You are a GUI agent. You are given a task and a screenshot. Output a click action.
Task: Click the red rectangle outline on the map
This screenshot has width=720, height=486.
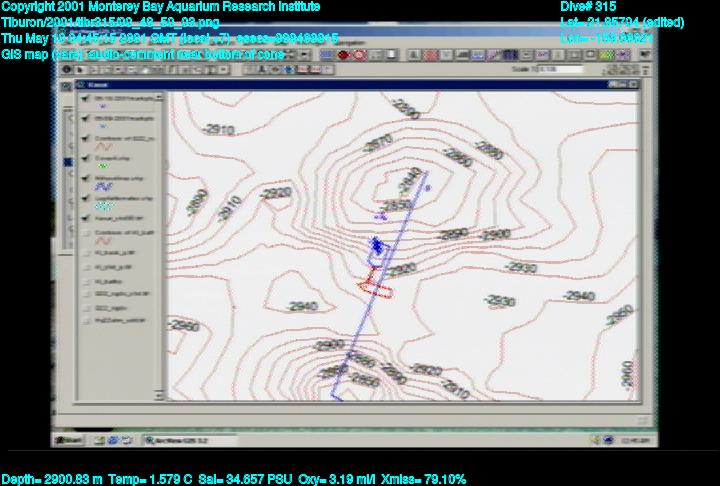pyautogui.click(x=376, y=288)
